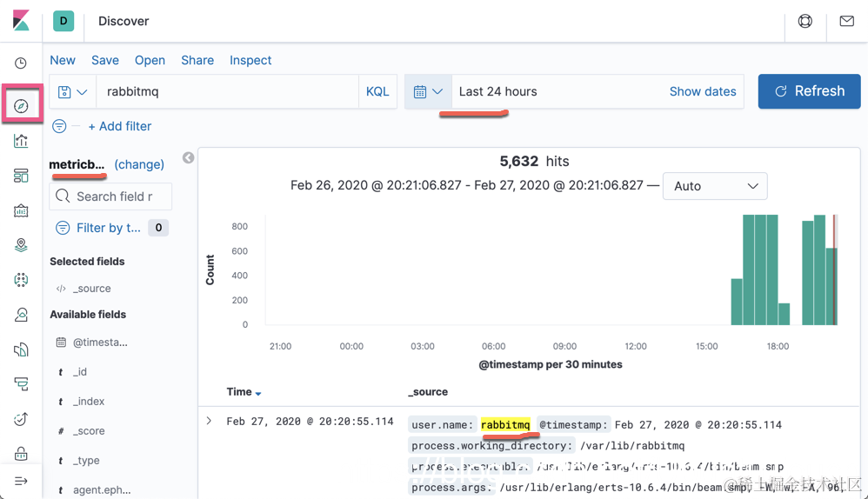Open Recently viewed clock icon

21,63
